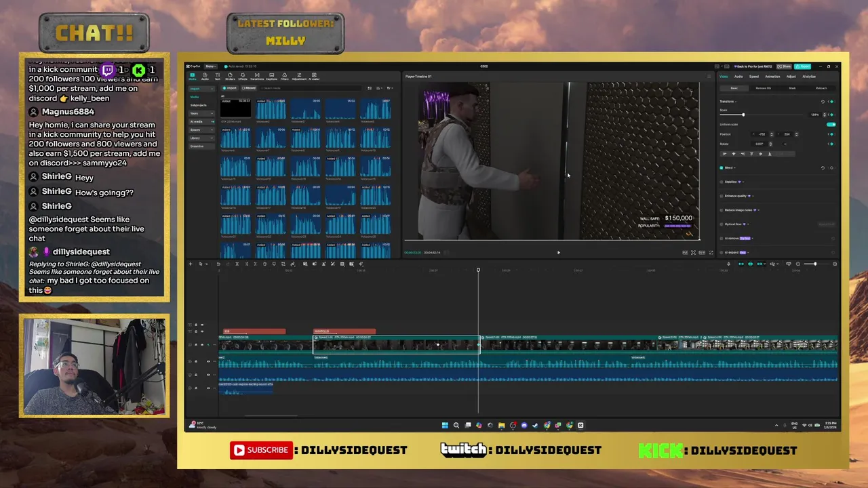
Task: Click the Undo icon in timeline toolbar
Action: (218, 264)
